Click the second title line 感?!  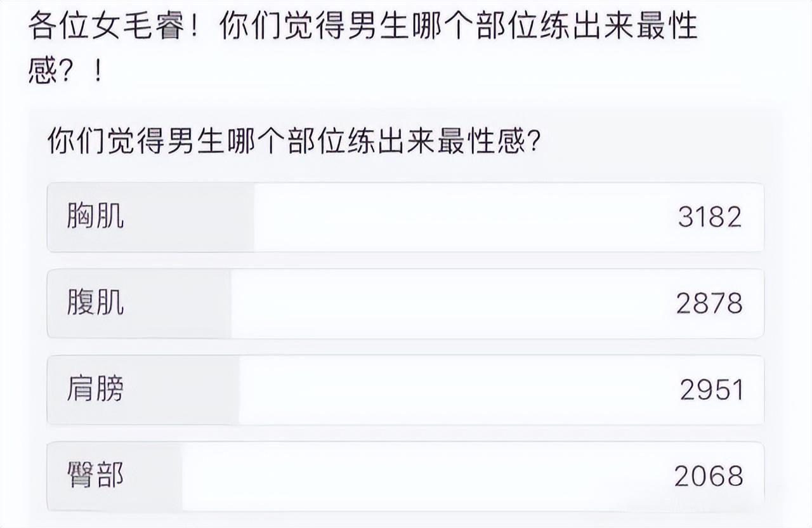tap(65, 73)
